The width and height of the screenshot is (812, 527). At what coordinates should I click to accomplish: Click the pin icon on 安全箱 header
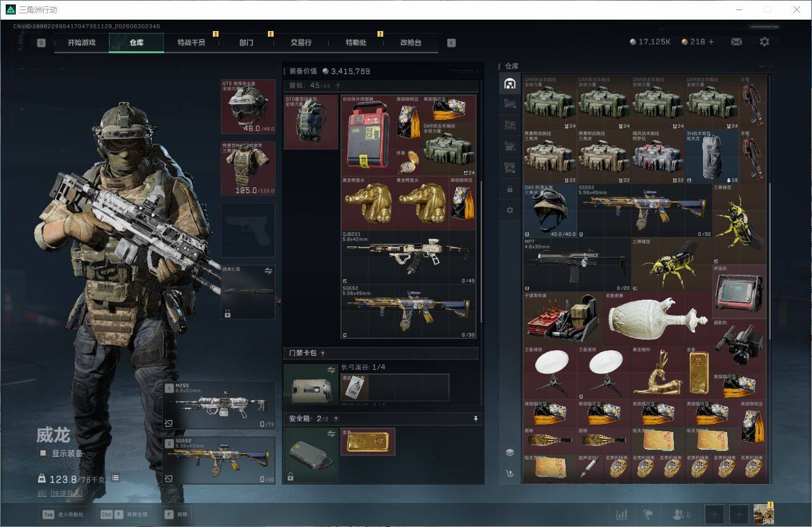475,419
